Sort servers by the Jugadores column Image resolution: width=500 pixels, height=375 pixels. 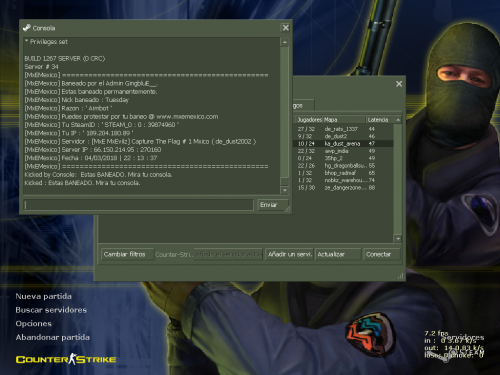pyautogui.click(x=309, y=120)
